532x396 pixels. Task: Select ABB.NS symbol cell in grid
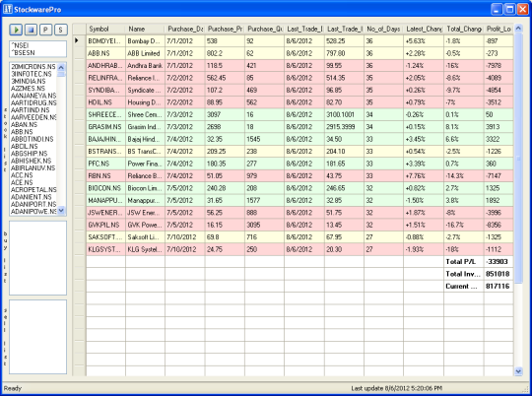click(x=105, y=53)
